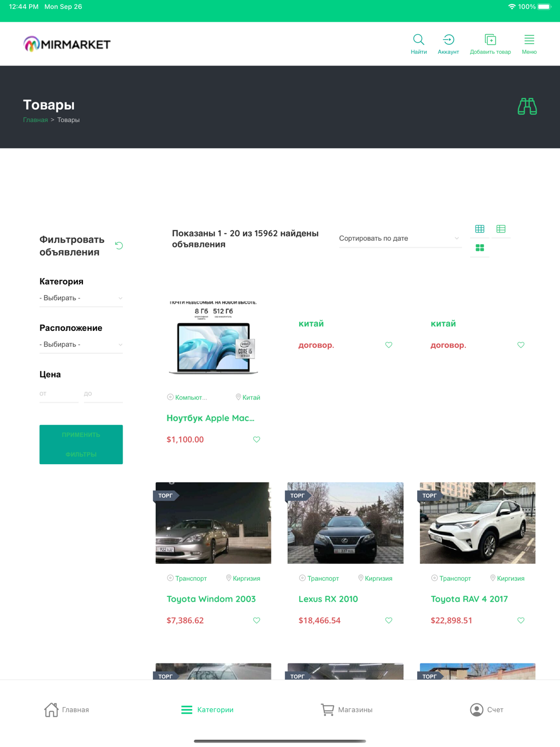Open Lexus RX 2010 listing title
560x747 pixels.
328,599
